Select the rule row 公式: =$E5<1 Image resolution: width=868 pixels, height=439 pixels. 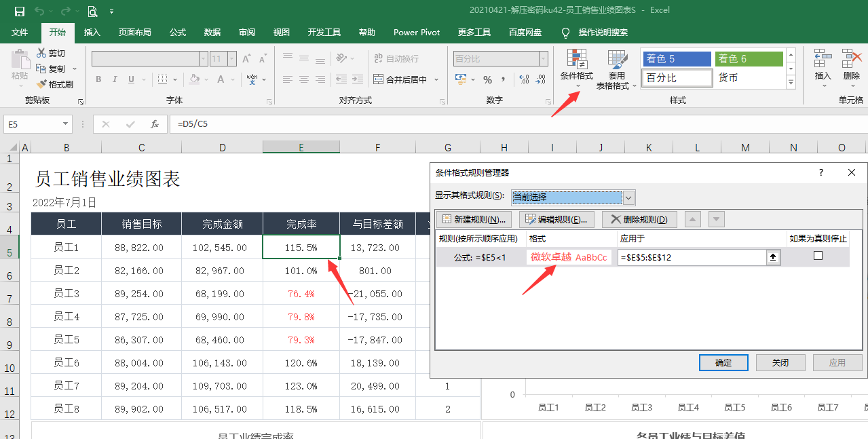643,256
